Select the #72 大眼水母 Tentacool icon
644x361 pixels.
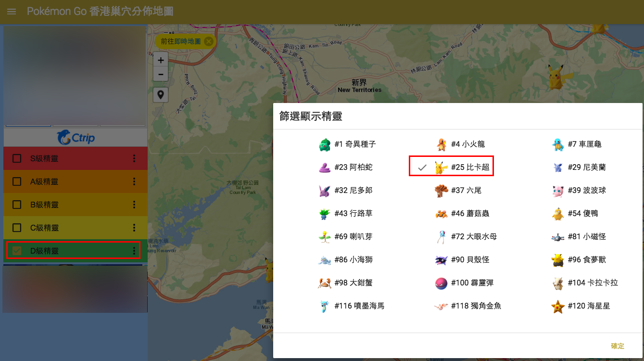pyautogui.click(x=442, y=237)
